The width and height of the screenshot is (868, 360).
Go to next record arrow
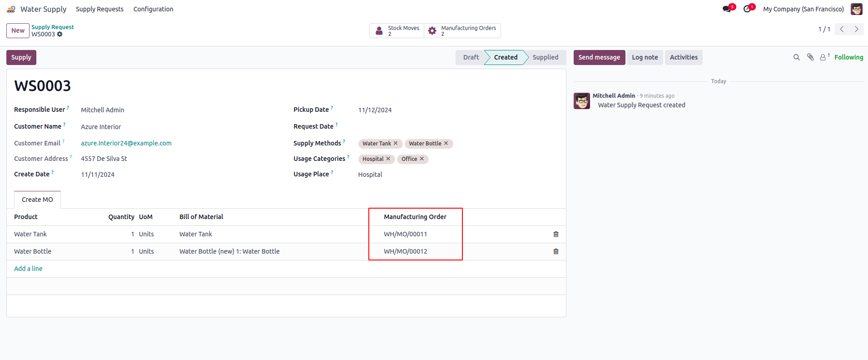pyautogui.click(x=856, y=29)
